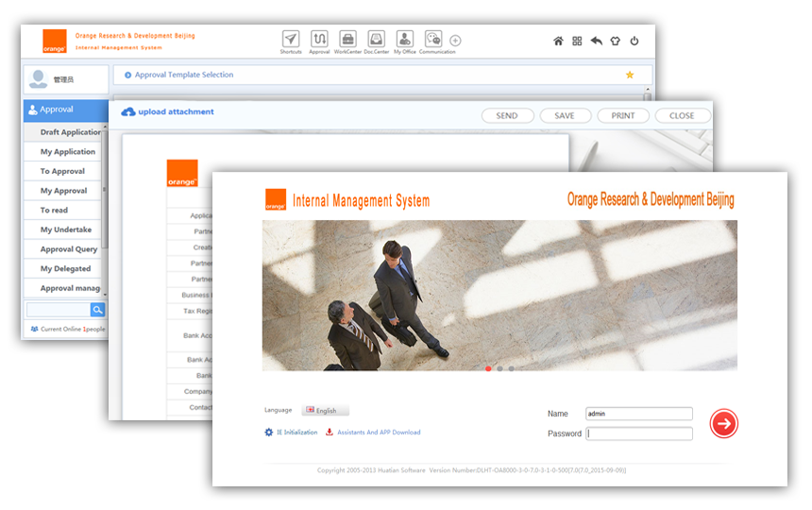
Task: Click the Password input field
Action: coord(639,433)
